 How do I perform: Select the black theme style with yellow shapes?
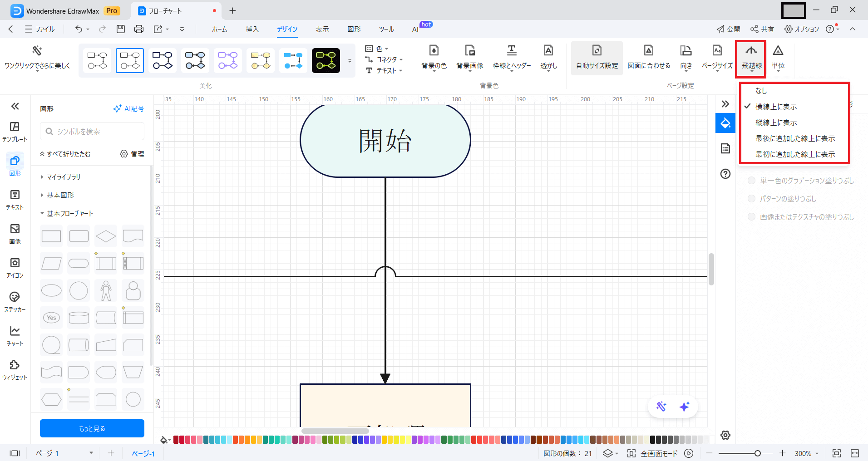pos(326,60)
